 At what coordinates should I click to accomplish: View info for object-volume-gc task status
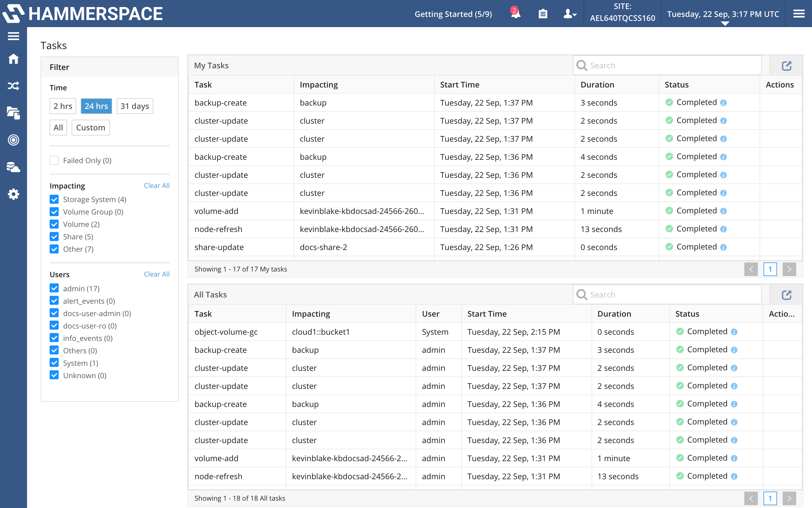734,332
